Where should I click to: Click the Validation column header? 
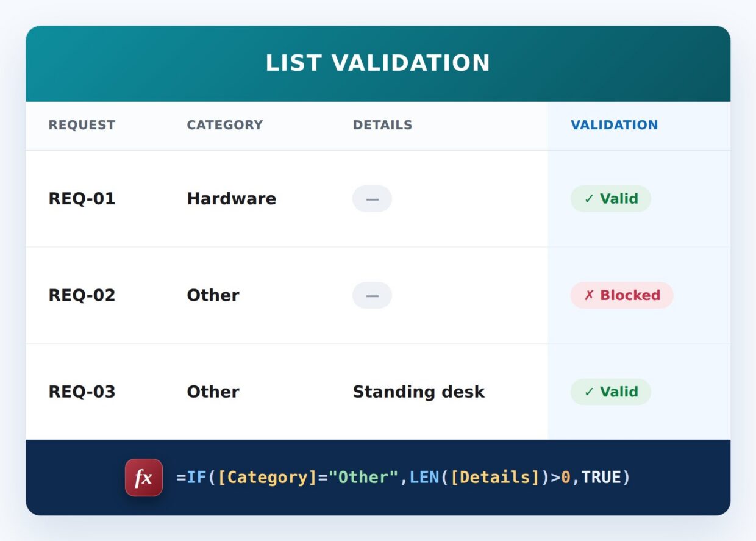pos(614,125)
